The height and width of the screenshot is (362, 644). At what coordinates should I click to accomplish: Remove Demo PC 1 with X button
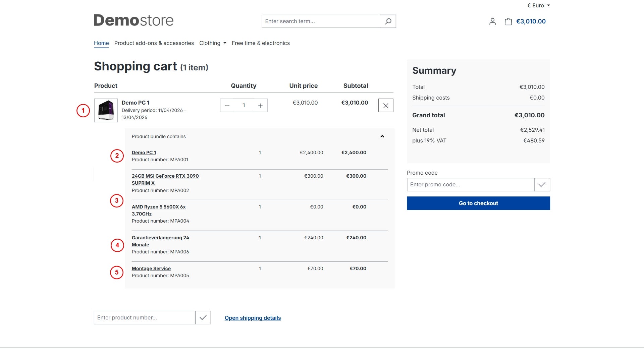pyautogui.click(x=386, y=106)
